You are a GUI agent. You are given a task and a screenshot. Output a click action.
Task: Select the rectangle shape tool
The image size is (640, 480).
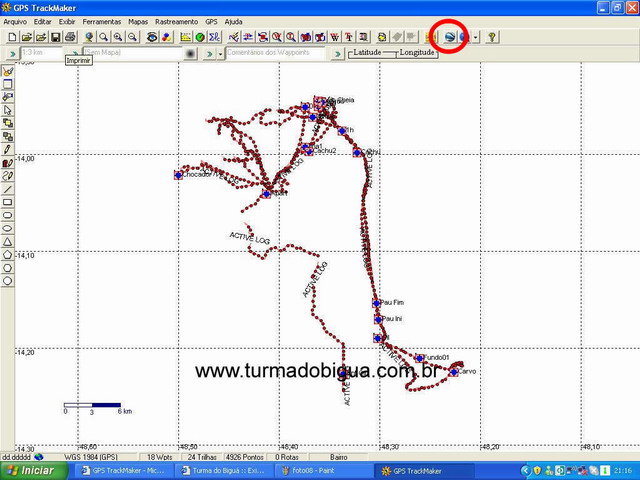7,202
